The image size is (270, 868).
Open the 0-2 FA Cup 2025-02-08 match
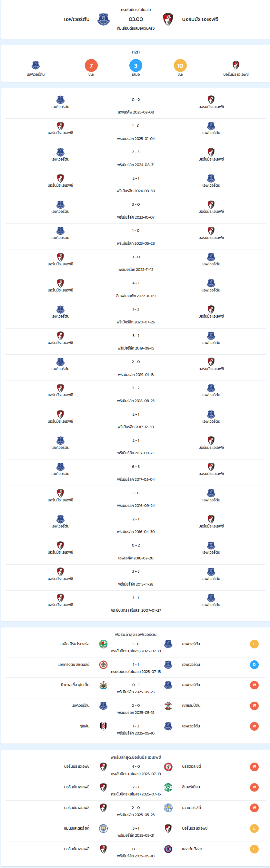[x=135, y=105]
